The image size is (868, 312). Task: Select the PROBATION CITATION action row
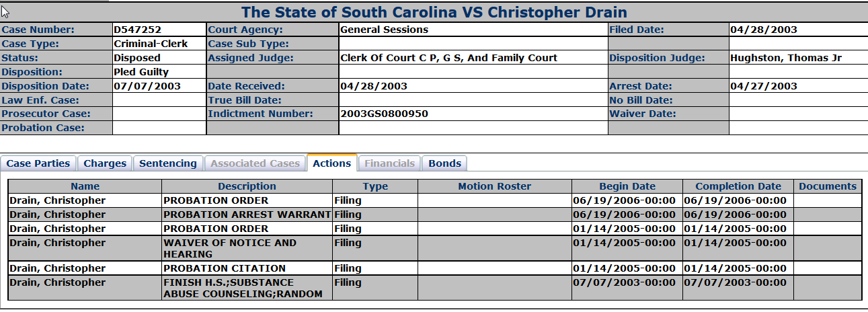[x=434, y=268]
